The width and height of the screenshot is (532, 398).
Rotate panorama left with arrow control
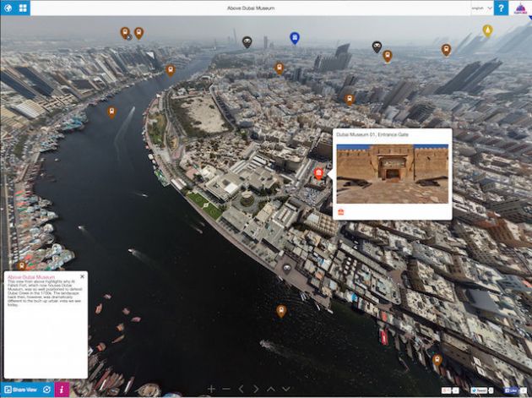(241, 390)
